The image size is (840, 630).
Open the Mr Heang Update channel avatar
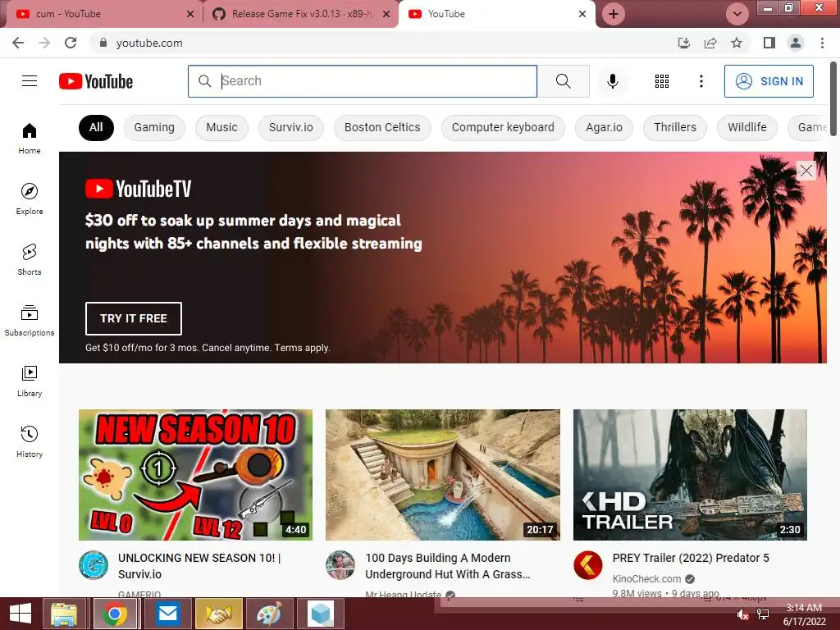(340, 565)
